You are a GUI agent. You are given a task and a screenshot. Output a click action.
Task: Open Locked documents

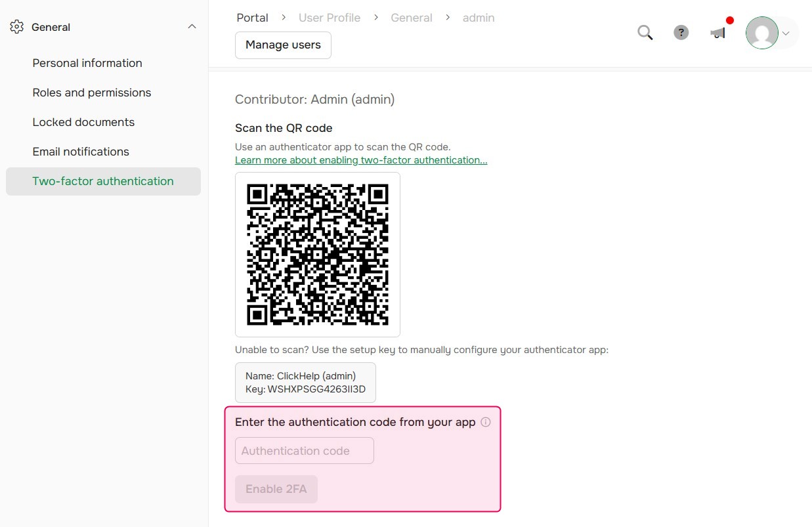point(83,121)
